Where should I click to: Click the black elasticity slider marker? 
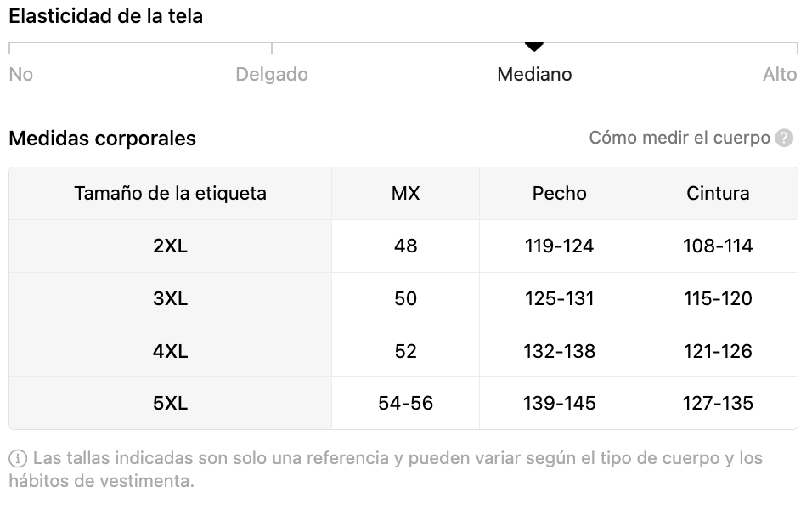(x=533, y=46)
